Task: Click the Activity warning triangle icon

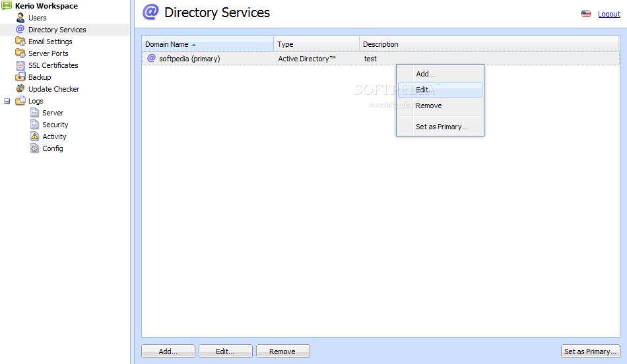Action: (35, 136)
